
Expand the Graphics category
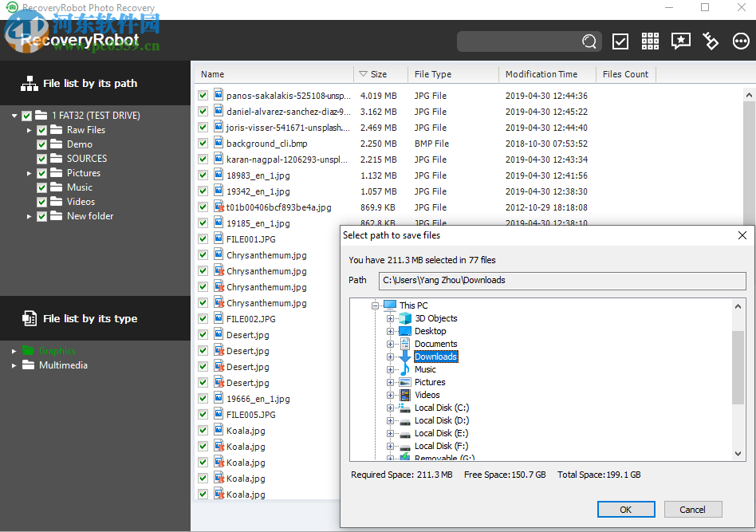(13, 351)
